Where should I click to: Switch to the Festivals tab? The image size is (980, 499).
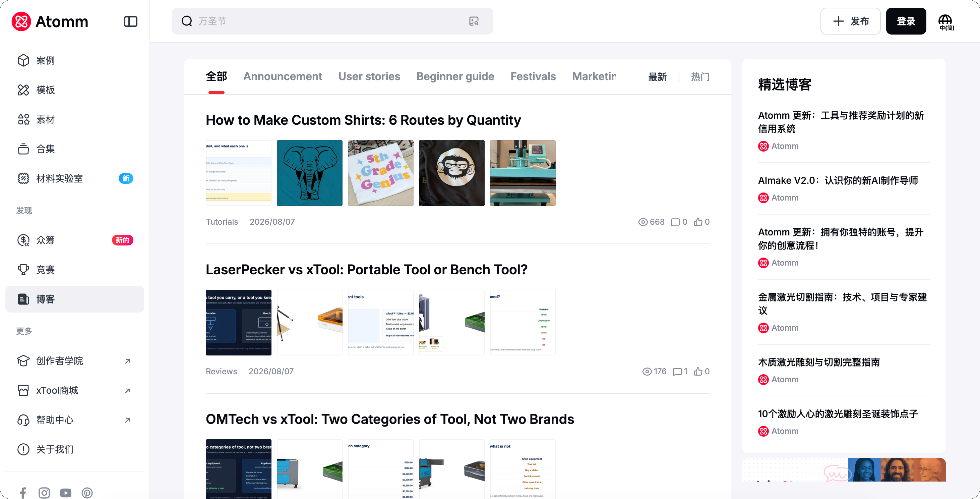(533, 76)
